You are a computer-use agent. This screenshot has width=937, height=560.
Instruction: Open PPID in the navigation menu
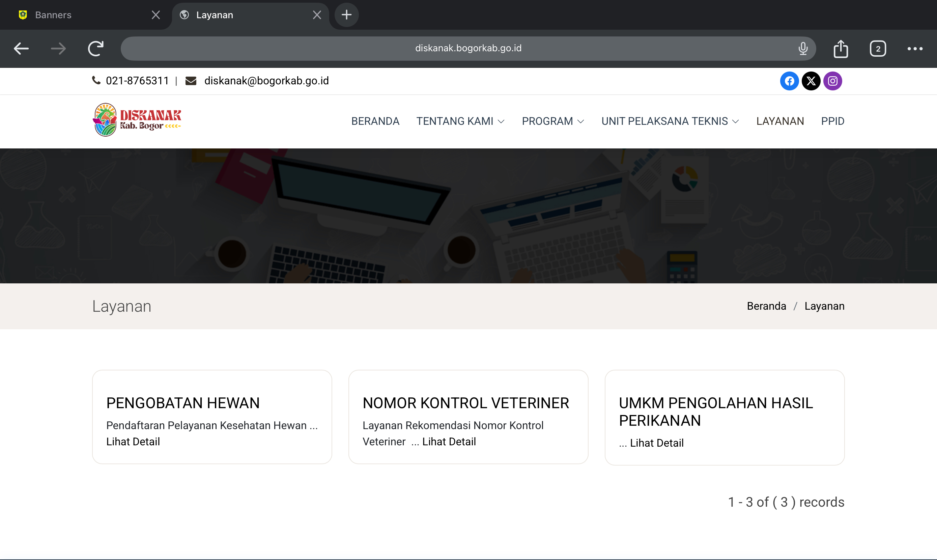tap(832, 121)
